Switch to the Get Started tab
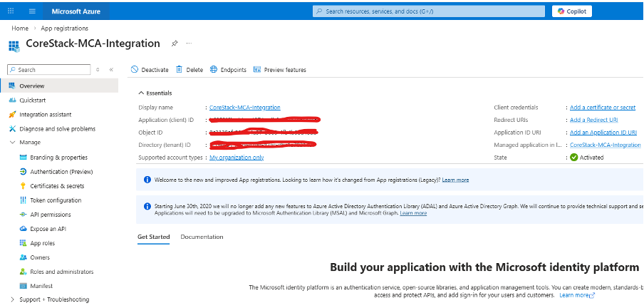 154,237
